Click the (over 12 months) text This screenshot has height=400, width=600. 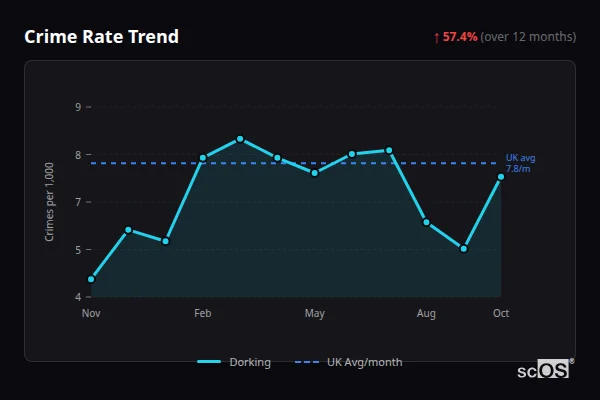[x=528, y=37]
